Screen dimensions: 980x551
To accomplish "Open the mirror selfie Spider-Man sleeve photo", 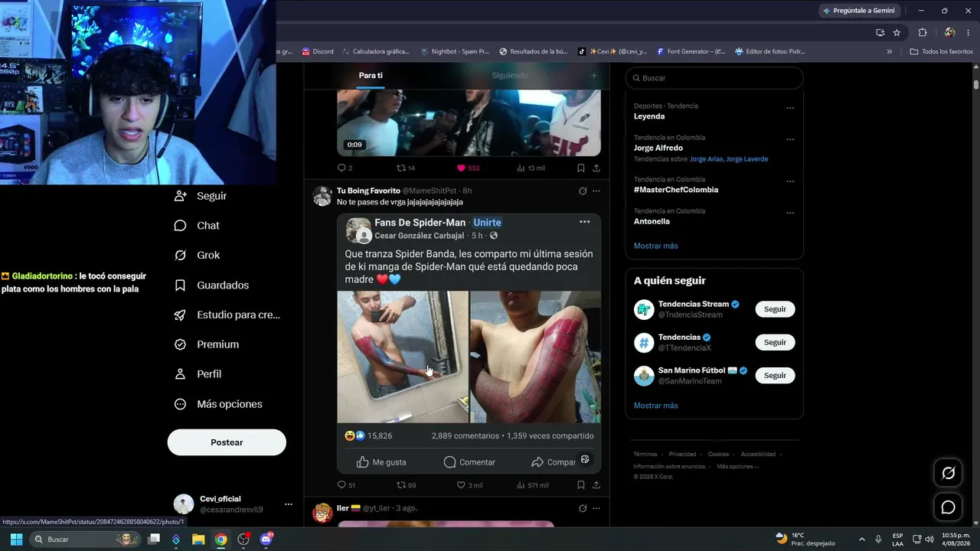I will (x=403, y=357).
